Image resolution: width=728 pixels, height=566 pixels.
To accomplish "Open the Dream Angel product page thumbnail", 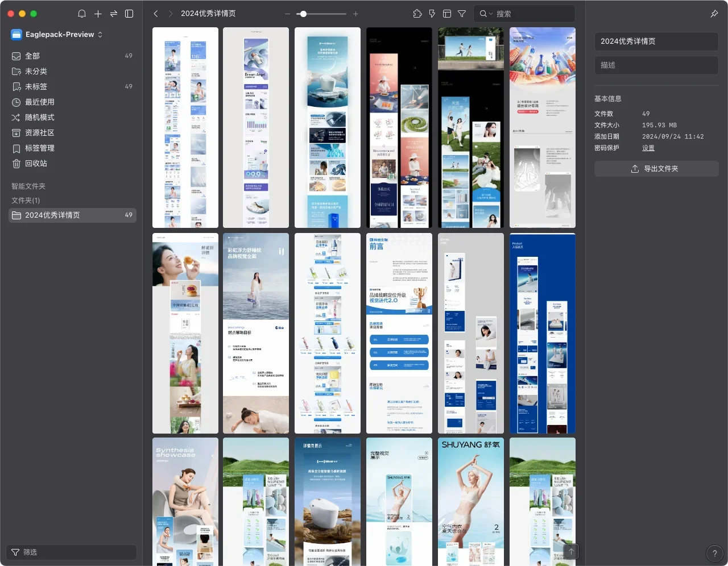I will (x=256, y=127).
